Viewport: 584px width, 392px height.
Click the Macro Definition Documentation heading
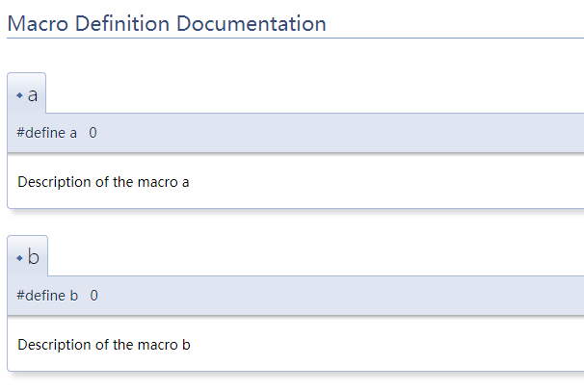[166, 23]
